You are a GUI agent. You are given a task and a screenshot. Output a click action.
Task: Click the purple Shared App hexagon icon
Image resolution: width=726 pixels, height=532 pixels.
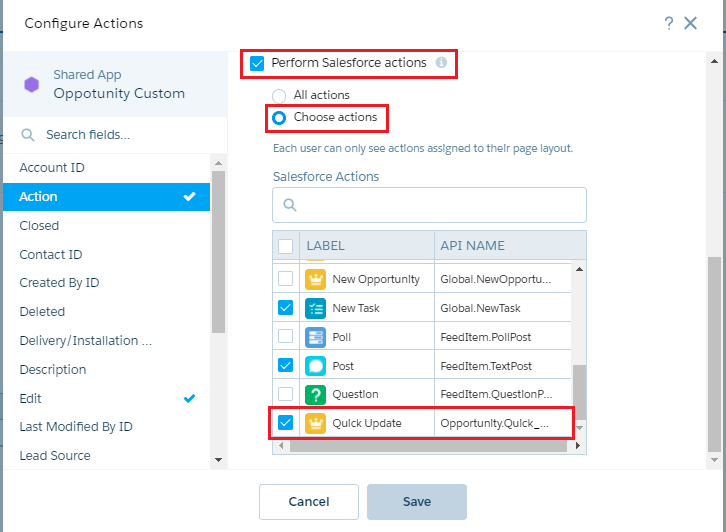click(31, 85)
